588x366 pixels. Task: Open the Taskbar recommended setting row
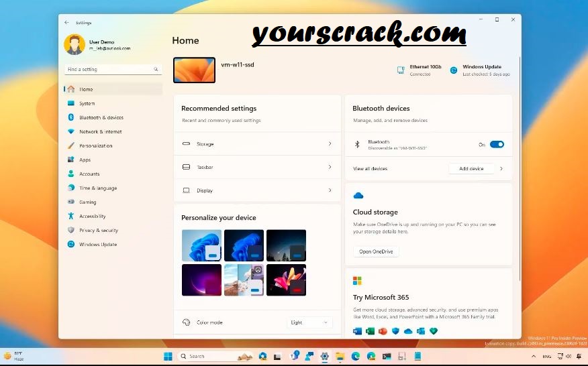(257, 167)
